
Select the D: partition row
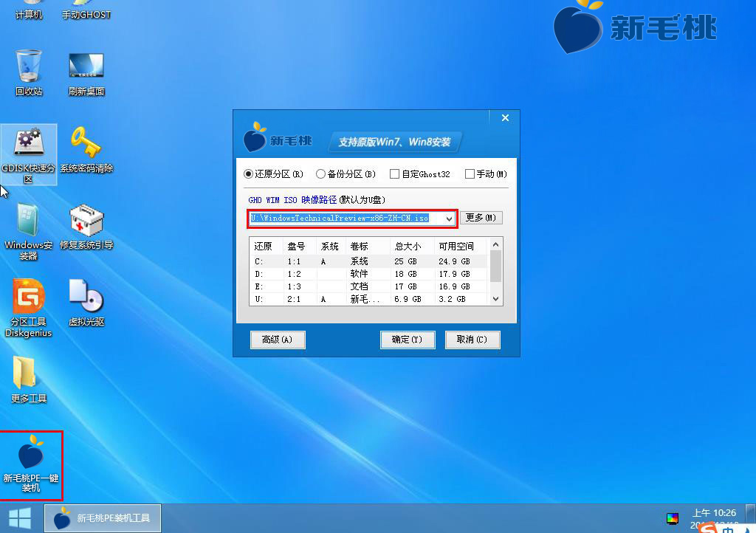click(369, 274)
